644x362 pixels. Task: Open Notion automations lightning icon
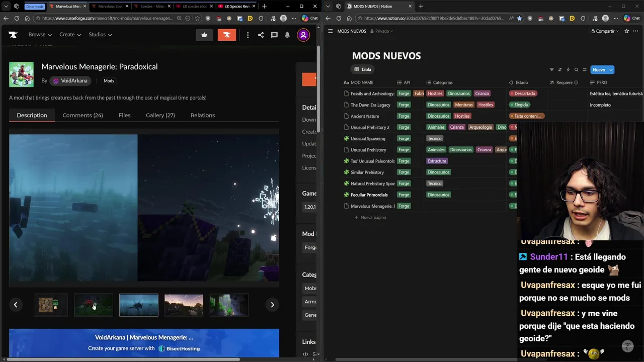tap(568, 70)
